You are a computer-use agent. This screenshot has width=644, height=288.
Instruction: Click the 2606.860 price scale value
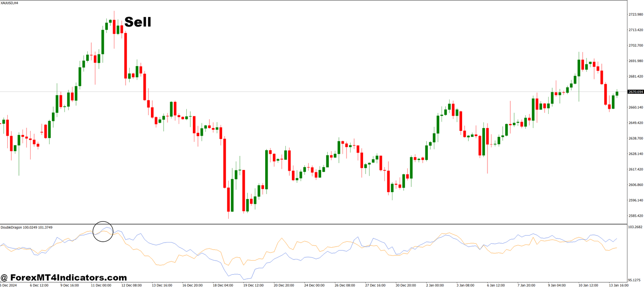coord(636,185)
